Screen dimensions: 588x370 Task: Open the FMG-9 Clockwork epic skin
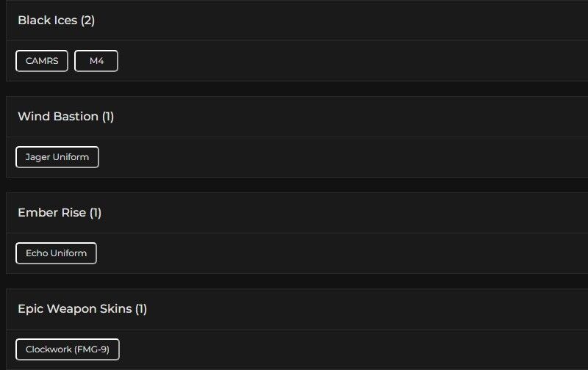coord(68,349)
